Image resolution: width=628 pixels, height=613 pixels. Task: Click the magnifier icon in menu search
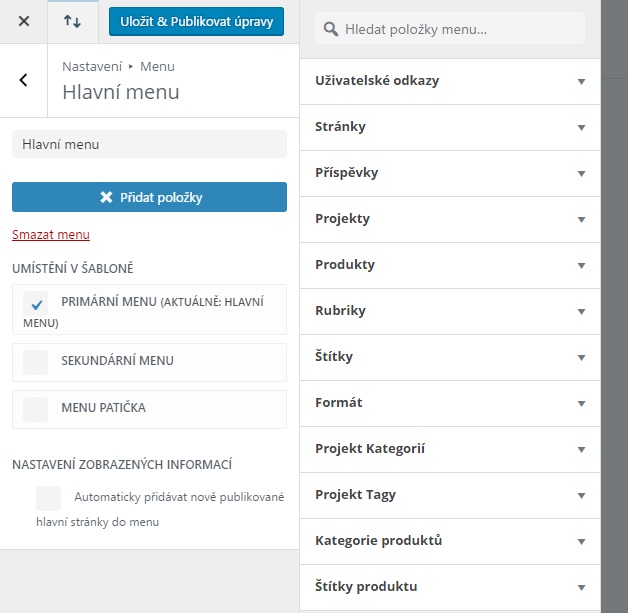[331, 29]
